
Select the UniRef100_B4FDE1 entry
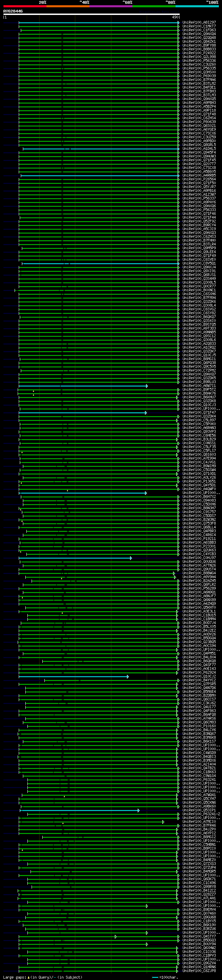pyautogui.click(x=199, y=88)
